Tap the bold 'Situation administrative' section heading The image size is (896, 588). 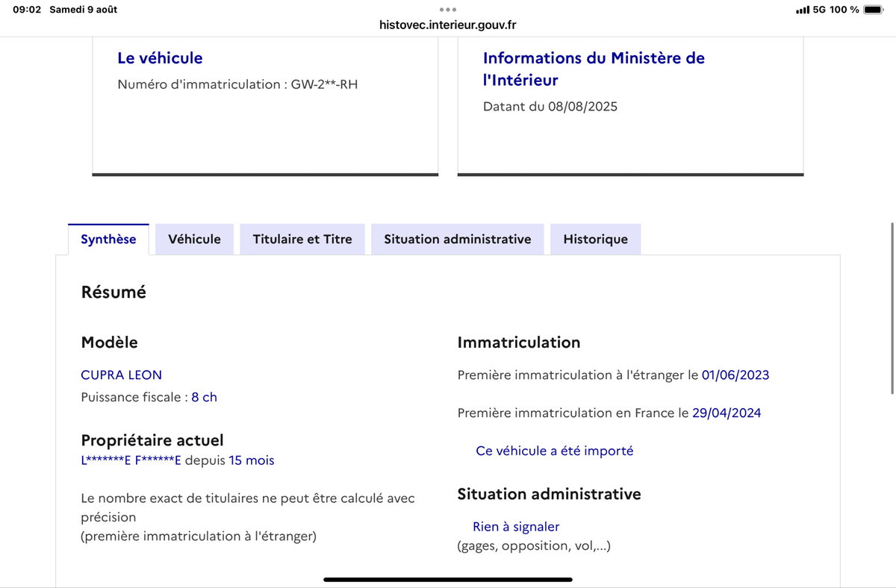(x=549, y=494)
